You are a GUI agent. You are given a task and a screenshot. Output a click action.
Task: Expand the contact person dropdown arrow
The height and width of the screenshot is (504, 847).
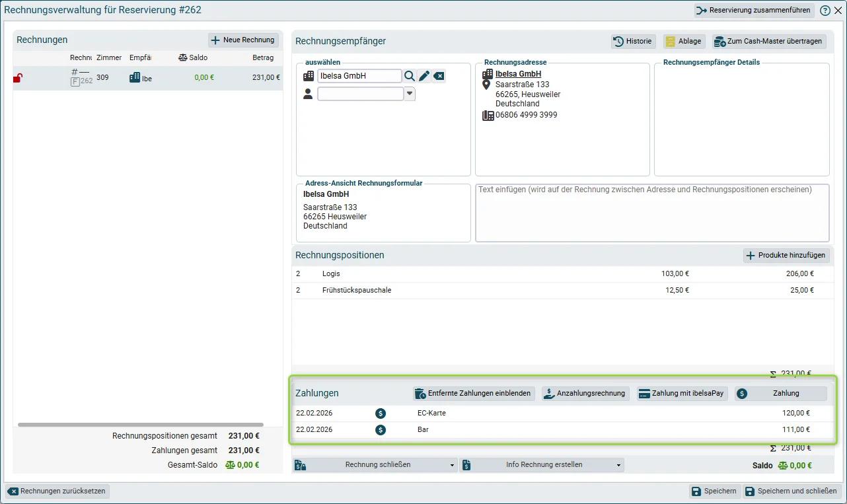point(410,94)
